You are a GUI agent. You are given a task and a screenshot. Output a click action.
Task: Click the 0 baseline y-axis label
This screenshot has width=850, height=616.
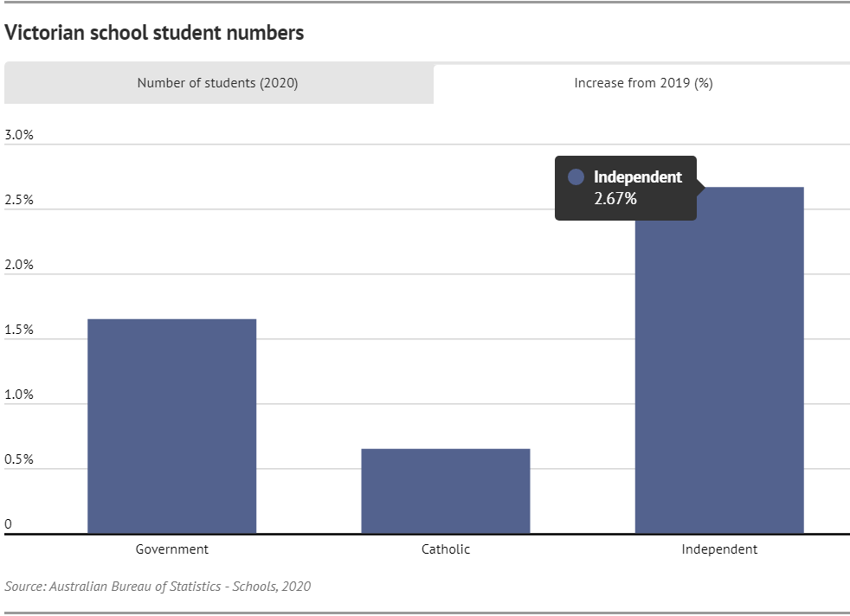coord(9,523)
